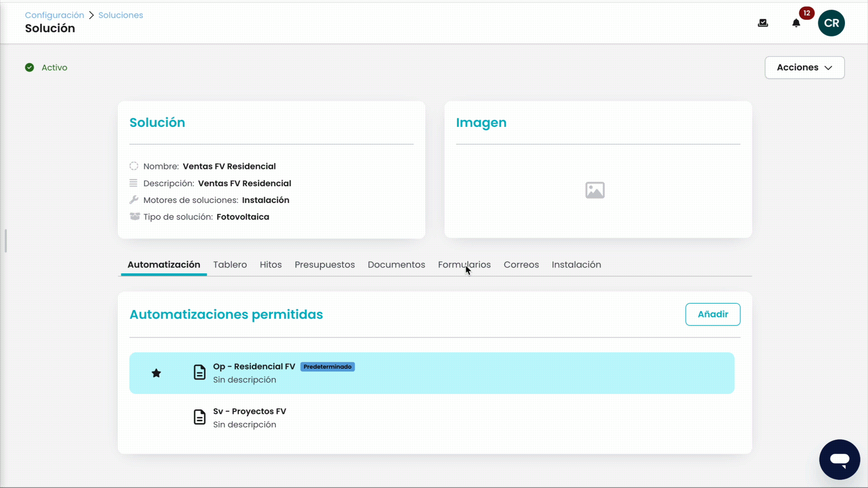Open the notifications bell
868x488 pixels.
(x=796, y=23)
